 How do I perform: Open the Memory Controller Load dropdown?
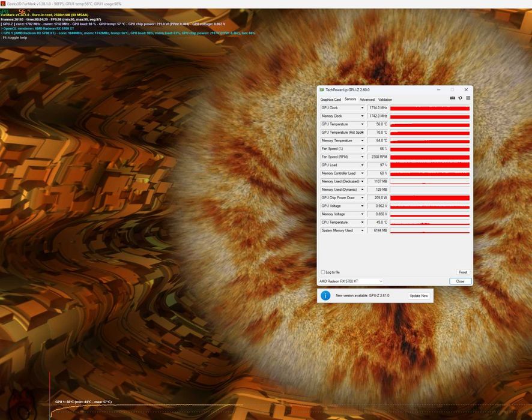pos(362,173)
